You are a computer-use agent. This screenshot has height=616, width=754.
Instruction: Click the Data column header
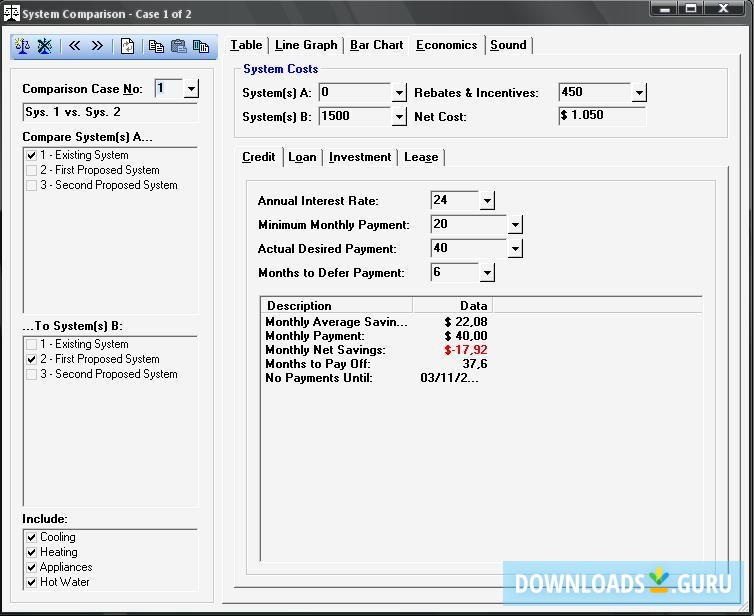coord(452,306)
